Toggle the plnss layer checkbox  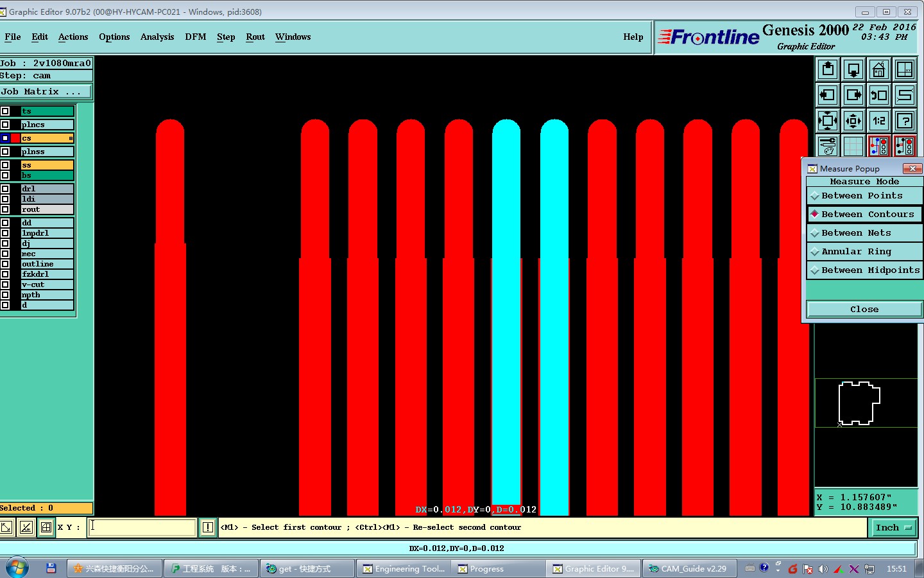point(5,152)
